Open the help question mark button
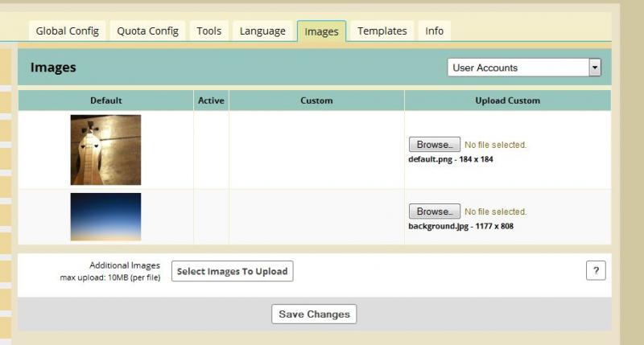 click(x=595, y=271)
